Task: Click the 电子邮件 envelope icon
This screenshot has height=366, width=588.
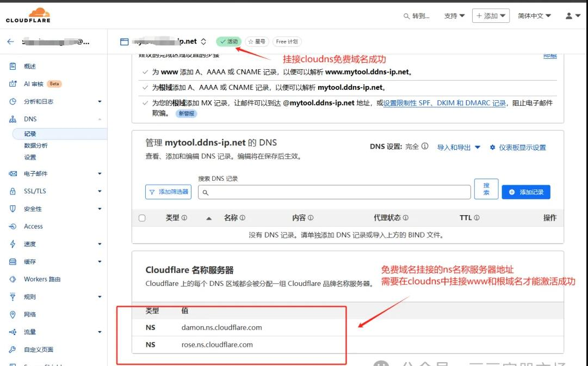Action: 13,173
